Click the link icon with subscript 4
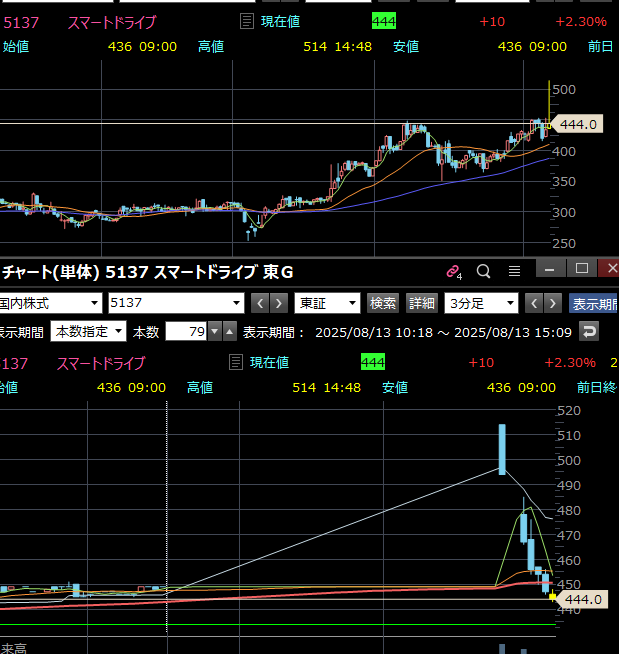Viewport: 619px width, 654px height. point(454,272)
